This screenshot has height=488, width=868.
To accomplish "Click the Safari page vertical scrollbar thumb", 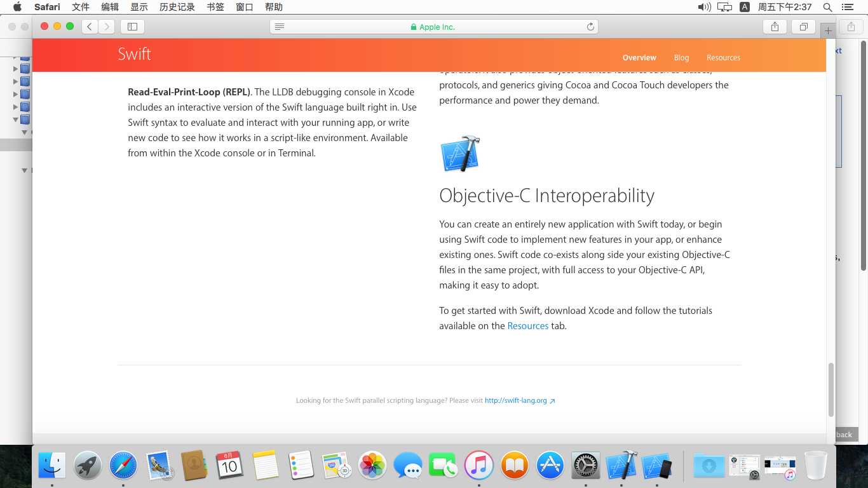I will pos(831,390).
